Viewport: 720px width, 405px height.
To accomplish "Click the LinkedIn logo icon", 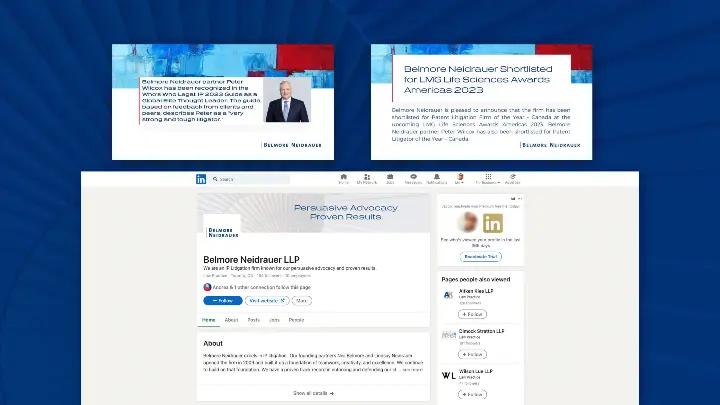I will pos(201,179).
